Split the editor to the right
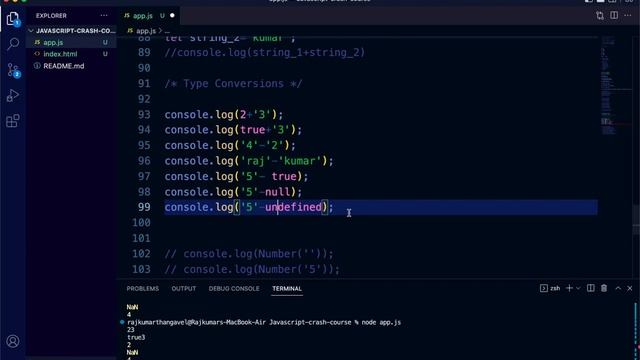 (614, 16)
